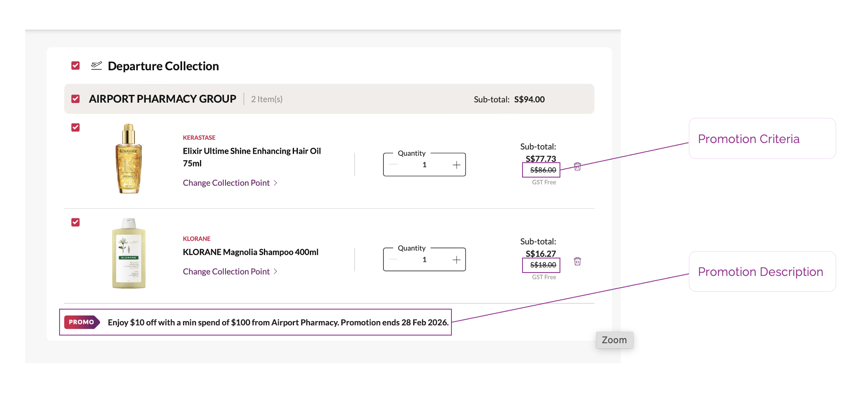868x396 pixels.
Task: Select the Promotion Criteria annotation box
Action: (762, 139)
